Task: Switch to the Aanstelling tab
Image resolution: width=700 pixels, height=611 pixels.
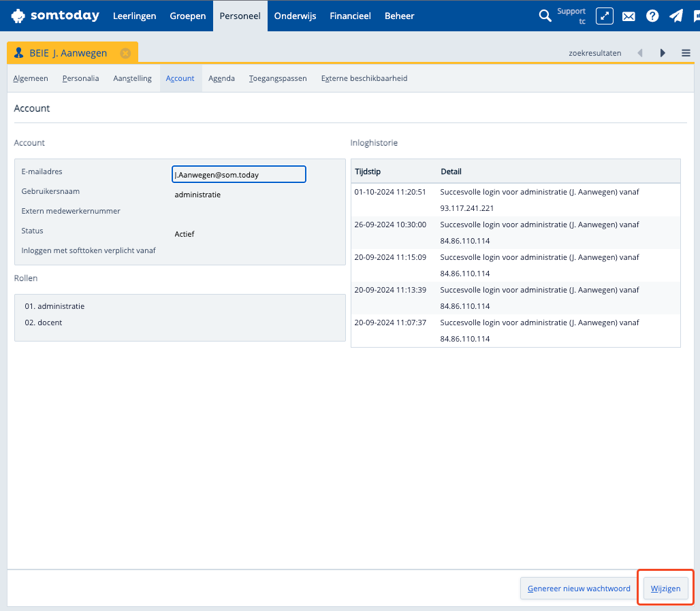Action: (132, 78)
